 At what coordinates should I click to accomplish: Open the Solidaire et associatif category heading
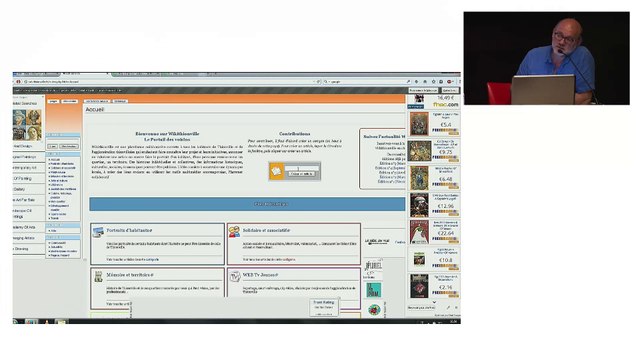[x=266, y=231]
